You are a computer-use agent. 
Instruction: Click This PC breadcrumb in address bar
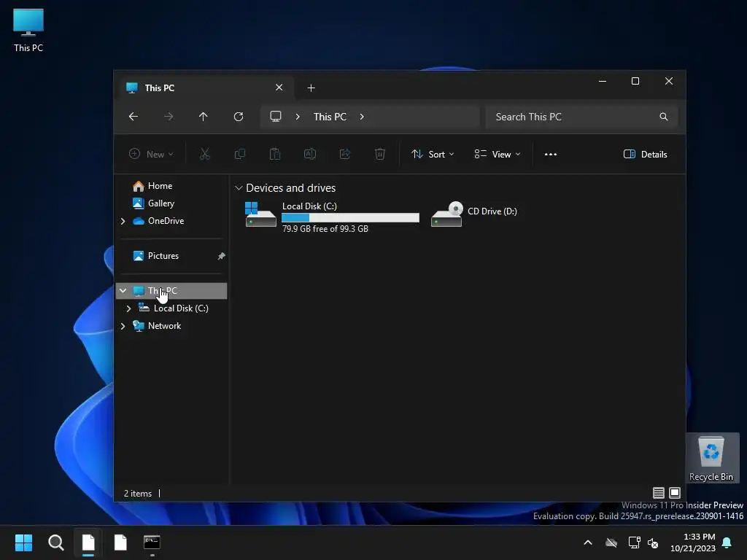[330, 117]
